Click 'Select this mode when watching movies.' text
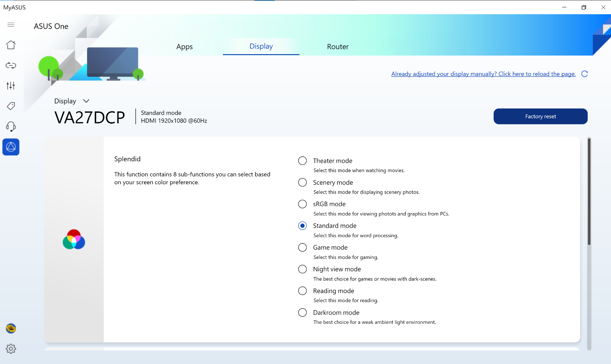Screen dimensions: 611x364 pyautogui.click(x=359, y=170)
